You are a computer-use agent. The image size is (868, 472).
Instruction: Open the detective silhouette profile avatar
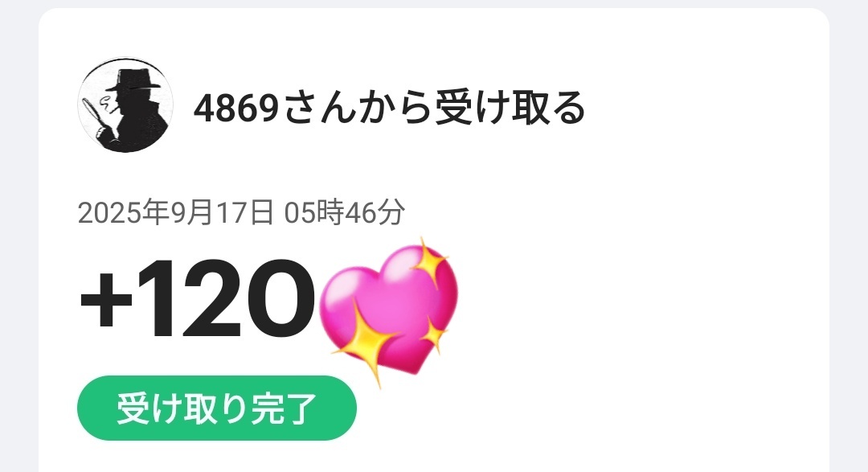click(x=125, y=105)
